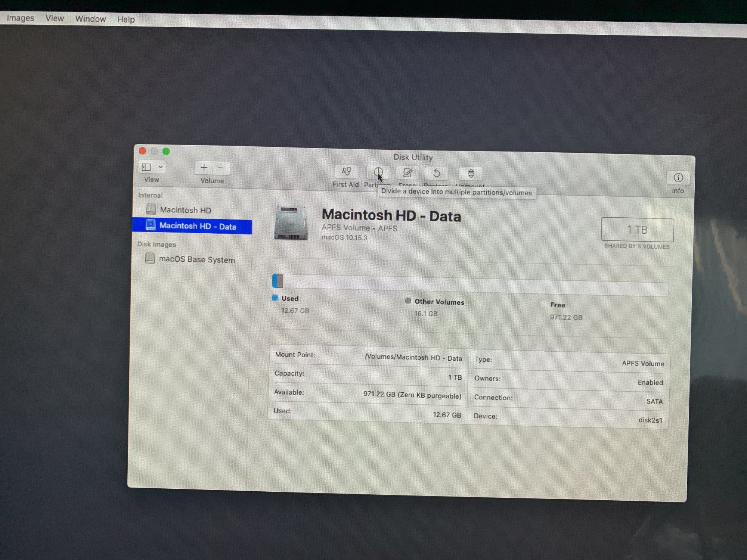Open the Window menu
The height and width of the screenshot is (560, 747).
click(x=90, y=19)
